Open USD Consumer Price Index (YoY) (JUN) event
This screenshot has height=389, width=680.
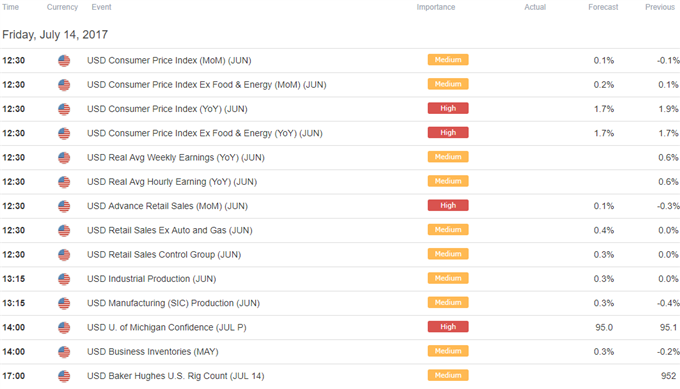[167, 109]
